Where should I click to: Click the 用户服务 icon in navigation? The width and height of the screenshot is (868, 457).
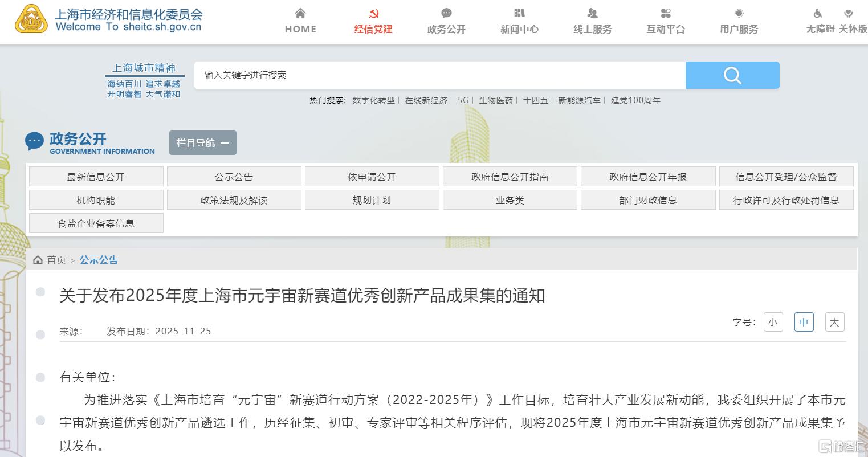(739, 13)
